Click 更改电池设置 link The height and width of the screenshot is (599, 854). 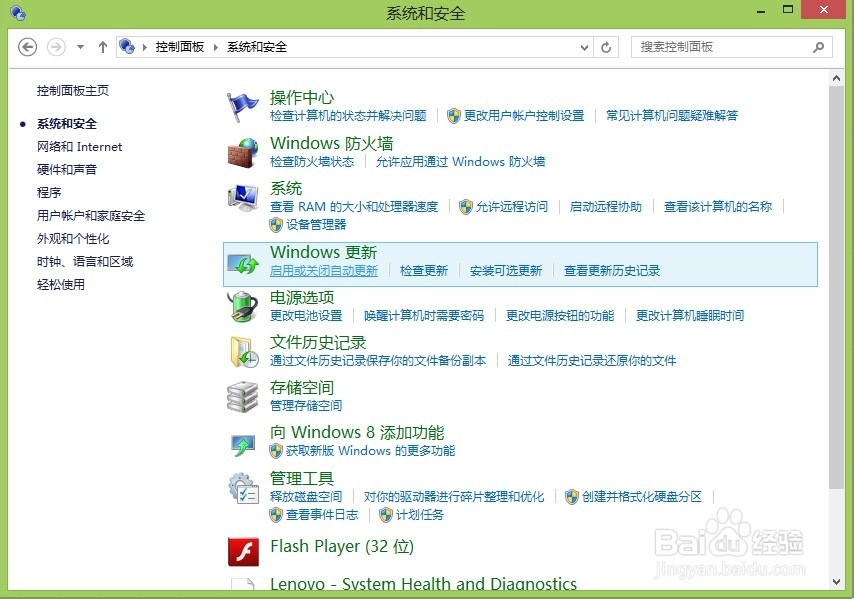point(306,316)
